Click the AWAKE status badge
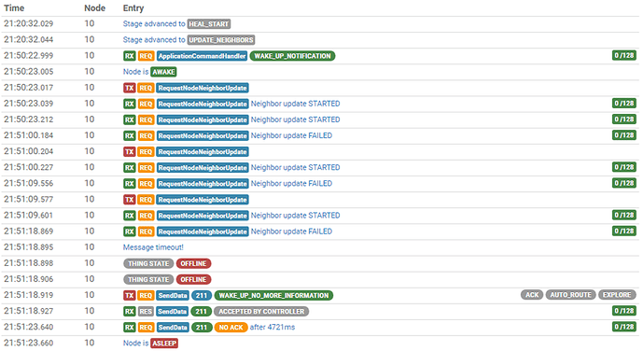Screen dimensions: 644x351 (163, 72)
